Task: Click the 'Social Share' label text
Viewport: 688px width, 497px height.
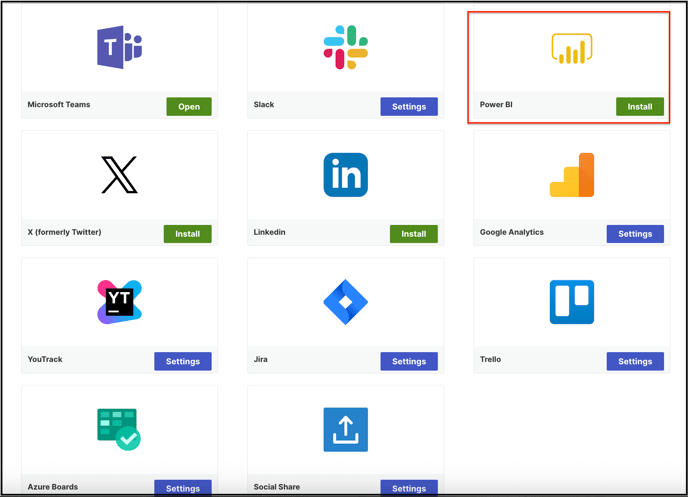Action: point(276,487)
